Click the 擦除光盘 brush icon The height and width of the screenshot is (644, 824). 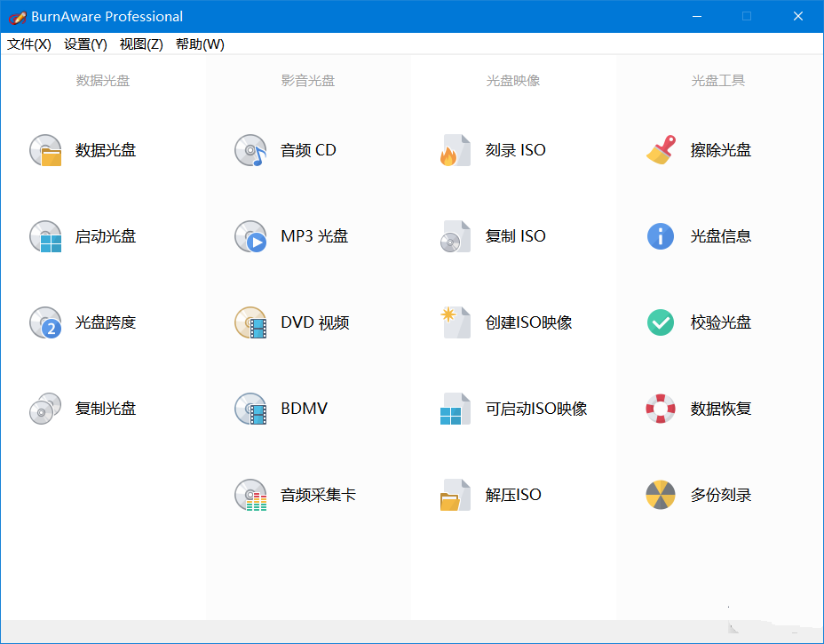coord(661,150)
